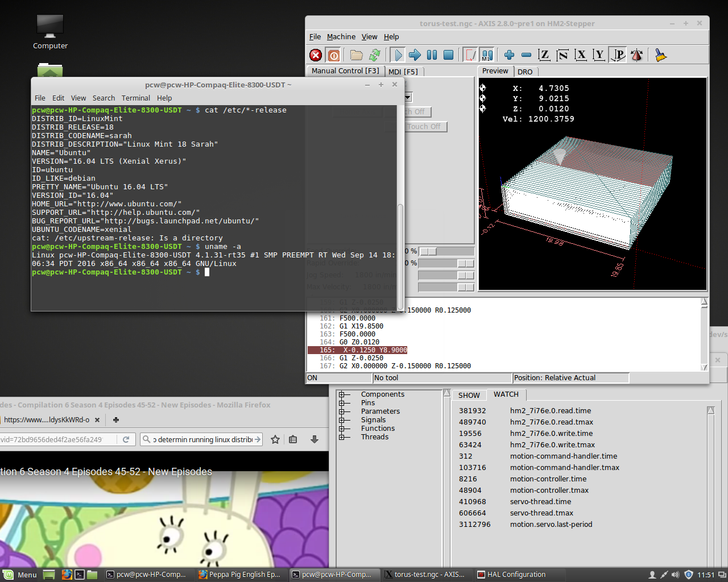Open AXIS View menu
The image size is (728, 582).
point(370,37)
